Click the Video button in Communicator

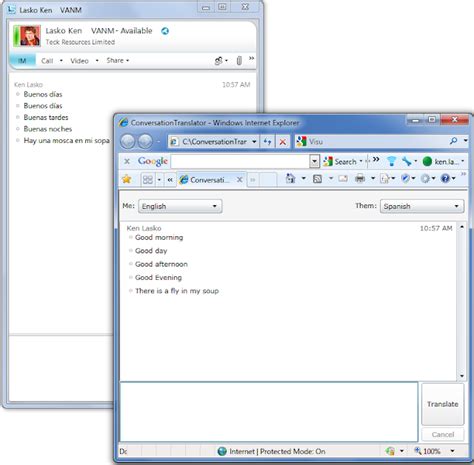pyautogui.click(x=79, y=61)
